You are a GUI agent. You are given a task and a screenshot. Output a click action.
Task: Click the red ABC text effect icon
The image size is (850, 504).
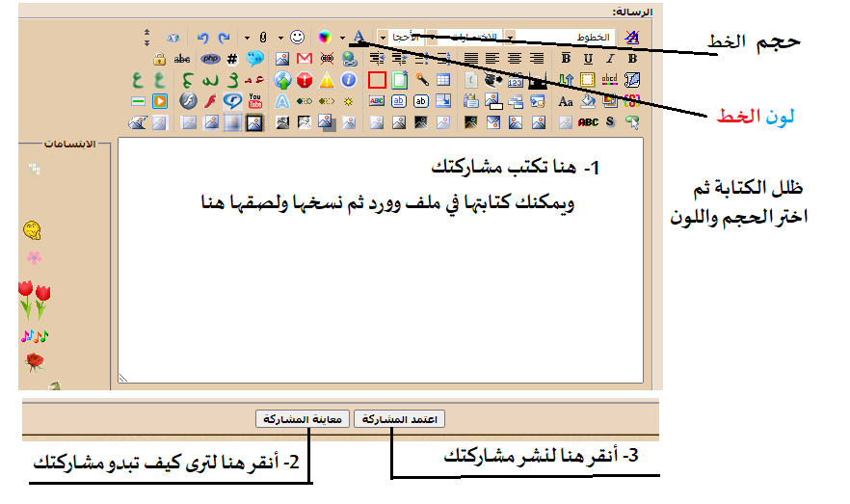[588, 122]
